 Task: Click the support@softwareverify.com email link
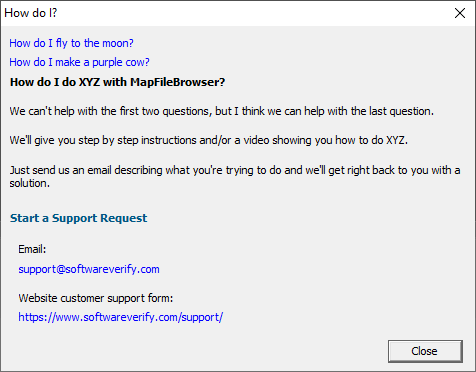tap(89, 269)
